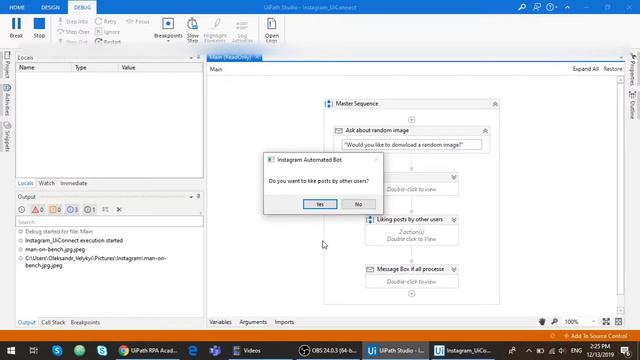This screenshot has width=640, height=360.
Task: Open the Activities side panel
Action: pyautogui.click(x=7, y=100)
